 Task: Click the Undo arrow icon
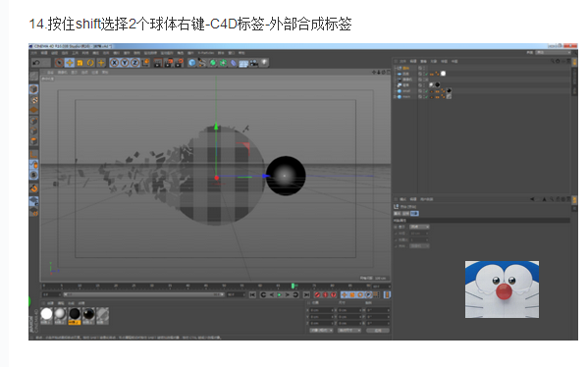[x=36, y=63]
